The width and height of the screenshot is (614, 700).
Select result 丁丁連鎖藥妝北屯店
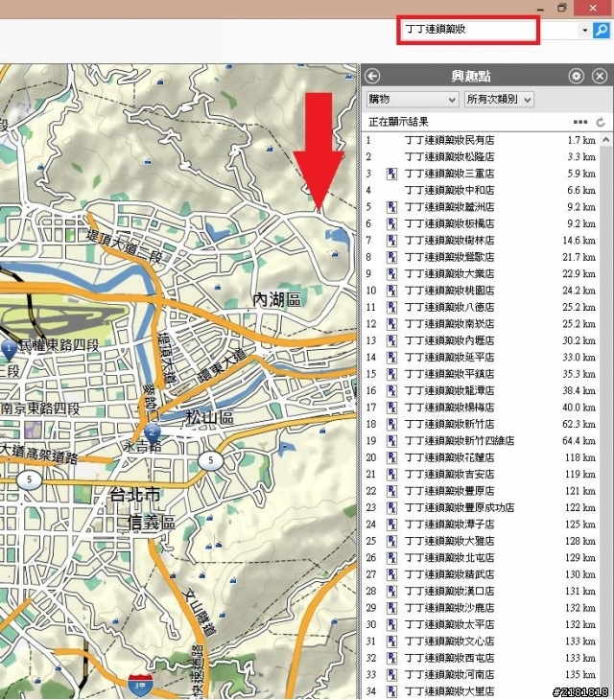click(480, 557)
